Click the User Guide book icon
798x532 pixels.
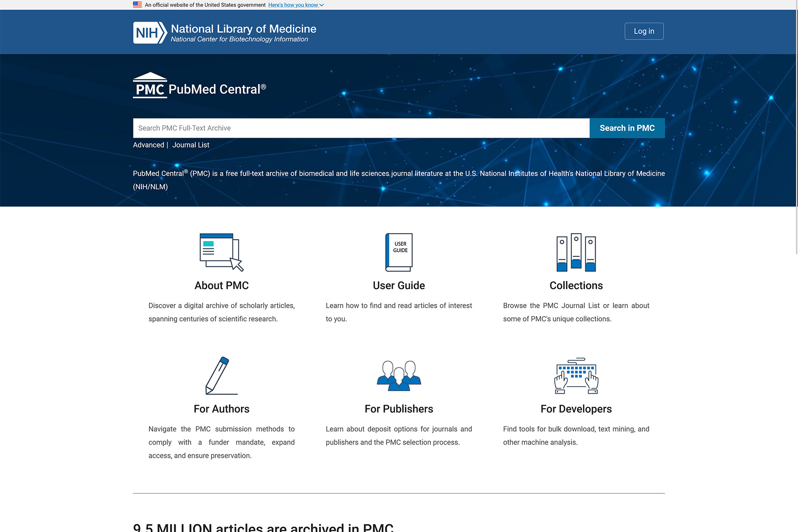[x=399, y=252]
